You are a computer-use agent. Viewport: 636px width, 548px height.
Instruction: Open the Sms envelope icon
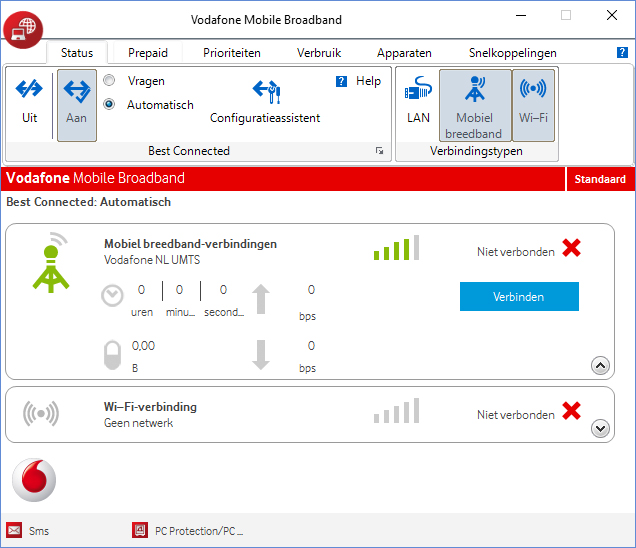pos(14,530)
